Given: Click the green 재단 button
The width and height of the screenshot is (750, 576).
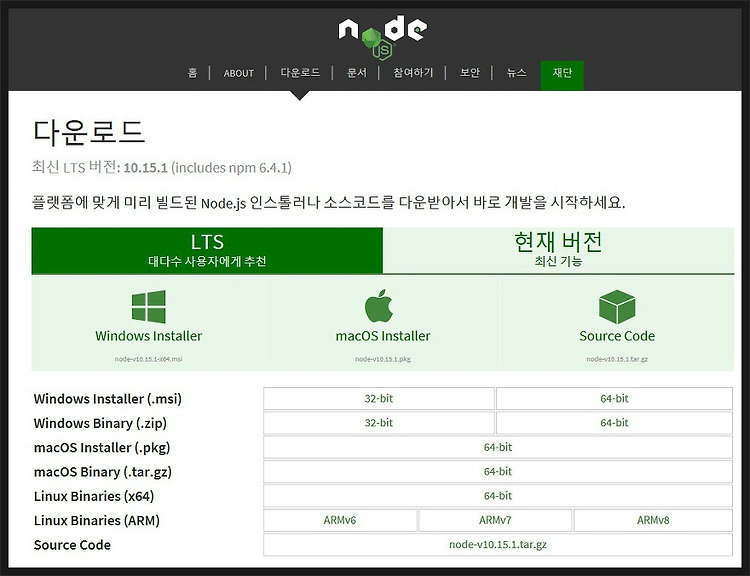Looking at the screenshot, I should 562,75.
